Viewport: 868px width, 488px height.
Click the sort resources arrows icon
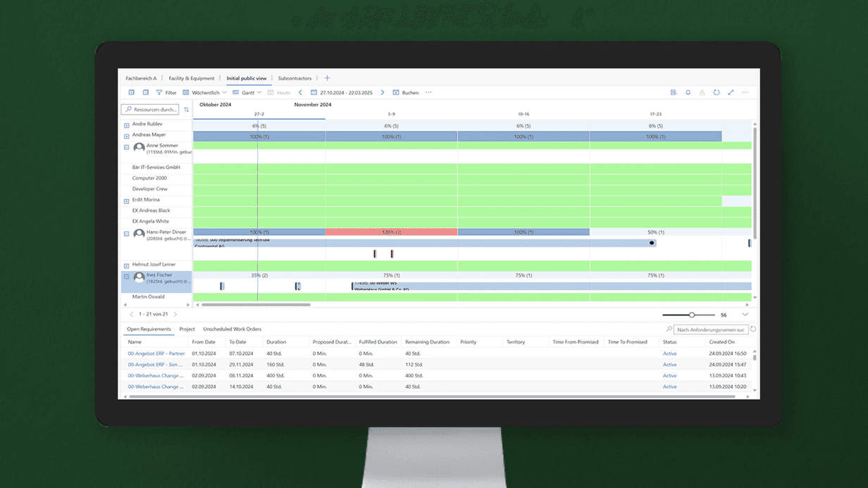(186, 110)
